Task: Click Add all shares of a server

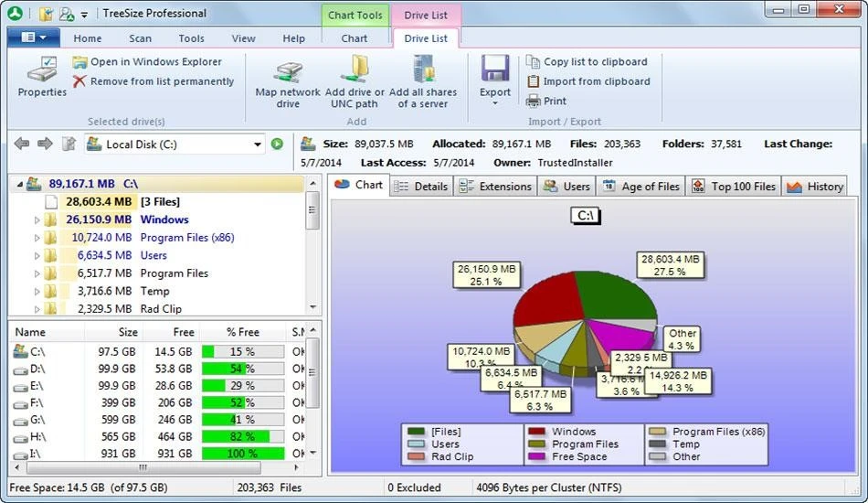Action: point(423,82)
